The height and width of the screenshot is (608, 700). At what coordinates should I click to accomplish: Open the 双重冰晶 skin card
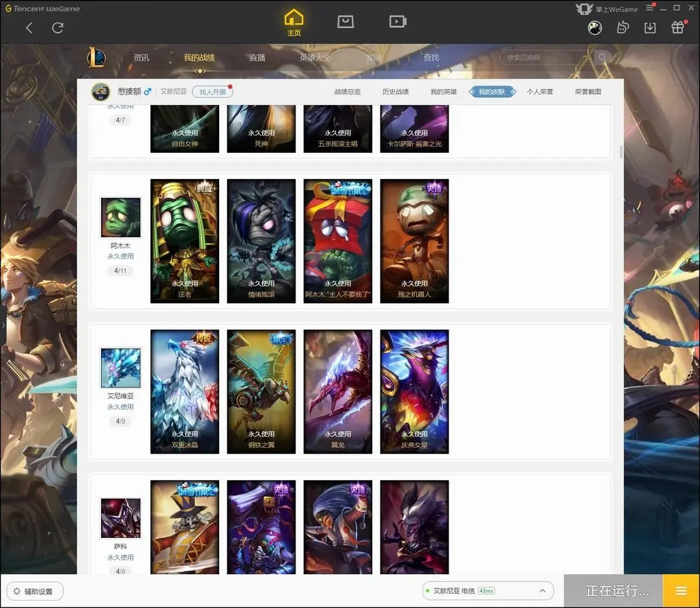(x=185, y=392)
